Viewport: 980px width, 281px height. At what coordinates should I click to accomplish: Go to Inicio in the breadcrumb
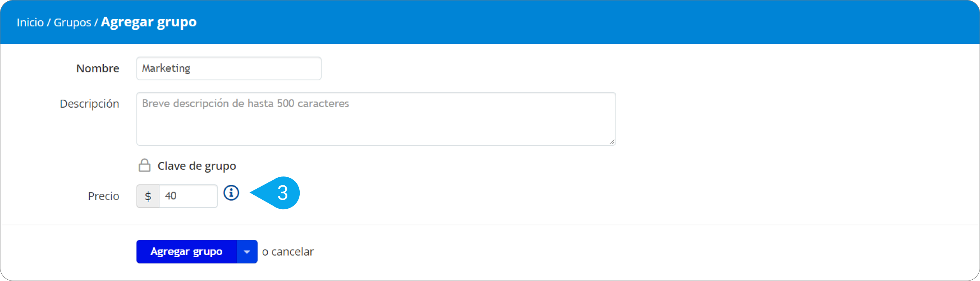(30, 22)
